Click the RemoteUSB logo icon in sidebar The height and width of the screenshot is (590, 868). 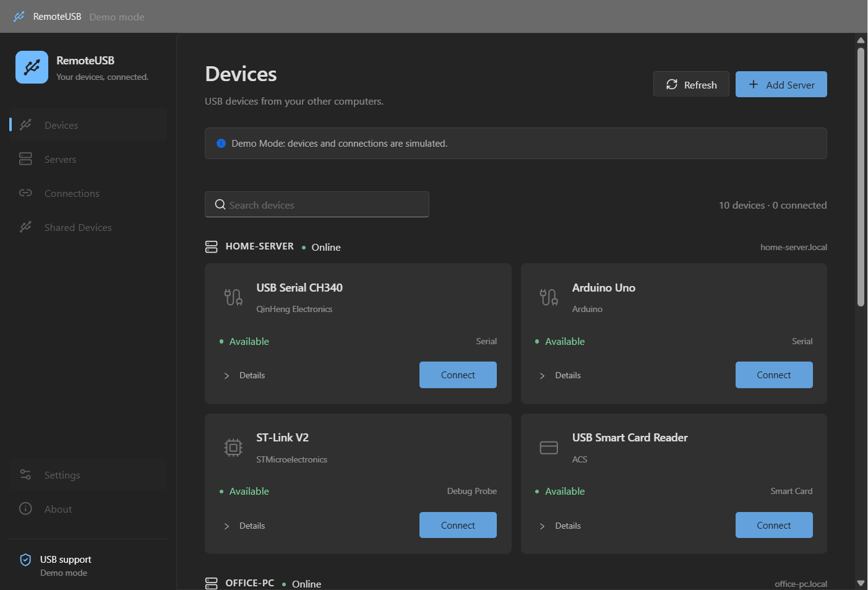pos(32,67)
